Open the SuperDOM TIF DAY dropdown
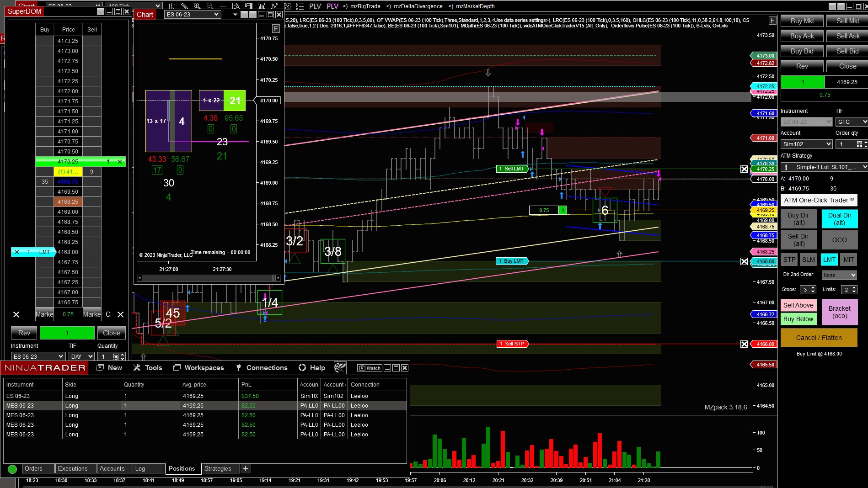 (81, 356)
